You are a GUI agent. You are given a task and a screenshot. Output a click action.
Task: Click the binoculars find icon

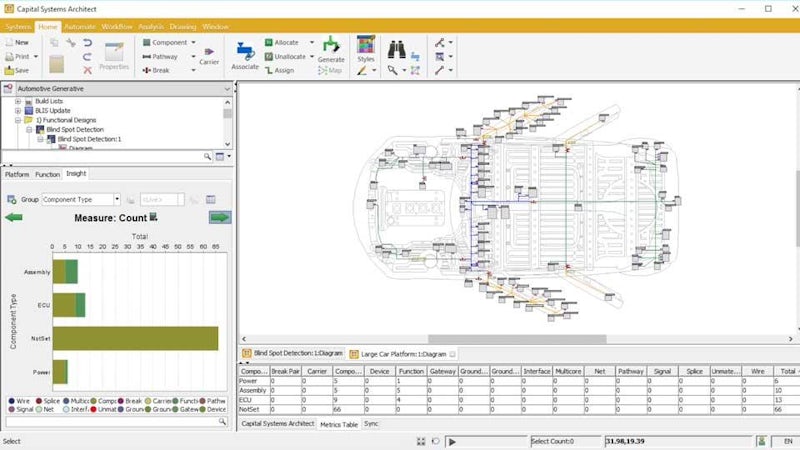point(397,47)
